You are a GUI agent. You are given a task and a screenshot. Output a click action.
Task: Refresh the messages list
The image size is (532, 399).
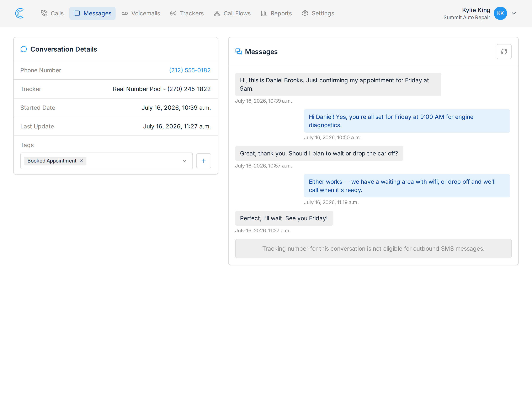[504, 52]
